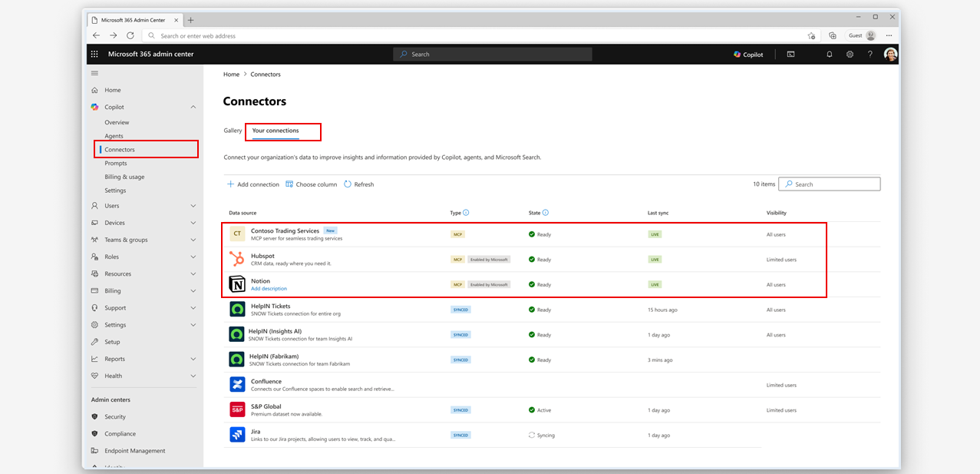Screen dimensions: 980x474
Task: Click the help question mark icon
Action: pos(869,55)
